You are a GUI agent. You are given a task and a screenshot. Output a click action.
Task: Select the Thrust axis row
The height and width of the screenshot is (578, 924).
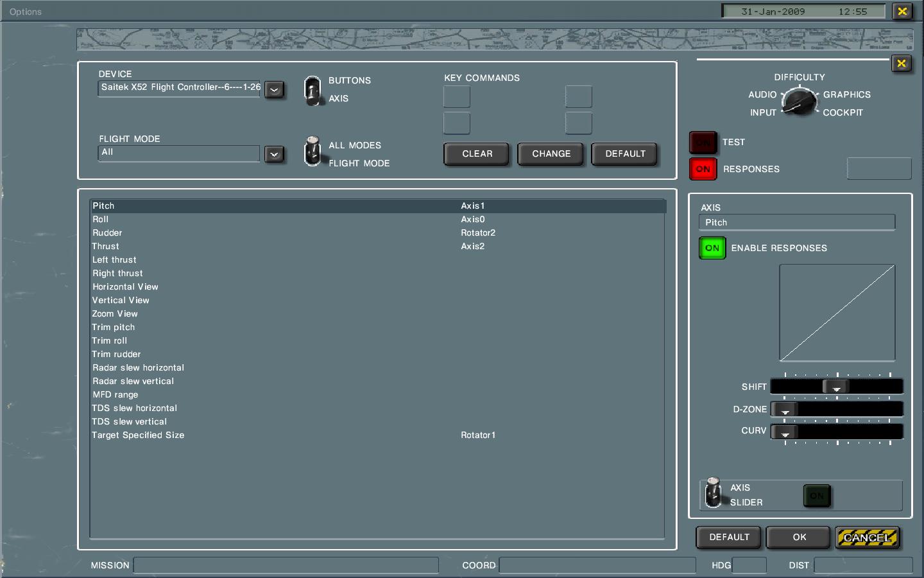coord(378,247)
